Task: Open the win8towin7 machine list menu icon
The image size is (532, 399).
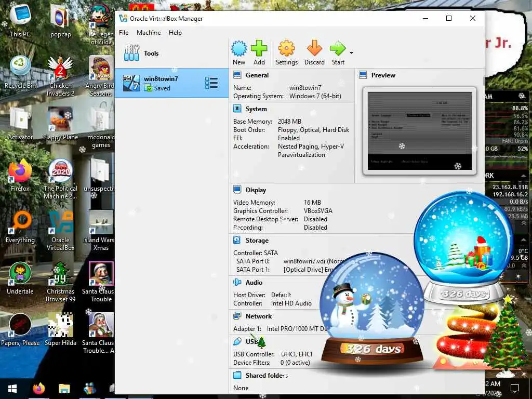Action: pyautogui.click(x=211, y=83)
